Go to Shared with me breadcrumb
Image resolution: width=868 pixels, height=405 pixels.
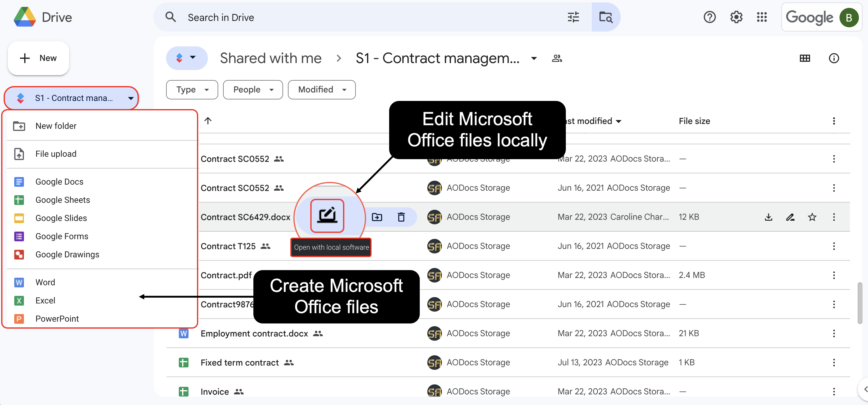click(271, 58)
